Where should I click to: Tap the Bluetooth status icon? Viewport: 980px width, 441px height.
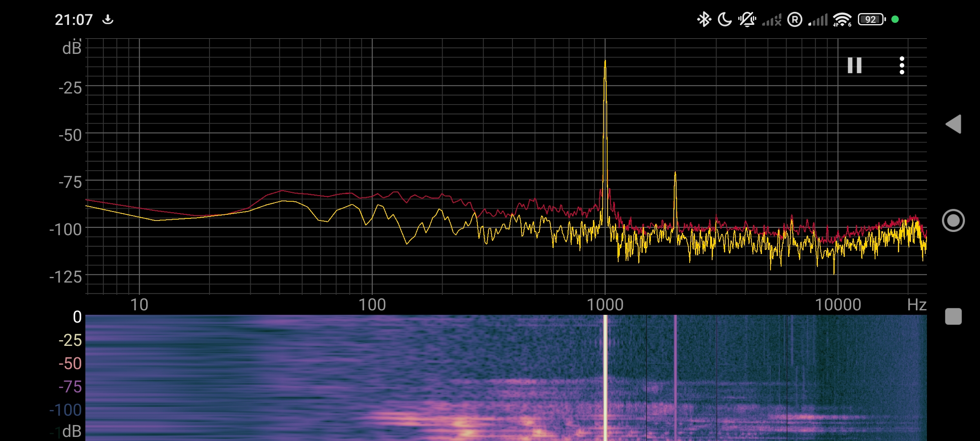[x=704, y=19]
